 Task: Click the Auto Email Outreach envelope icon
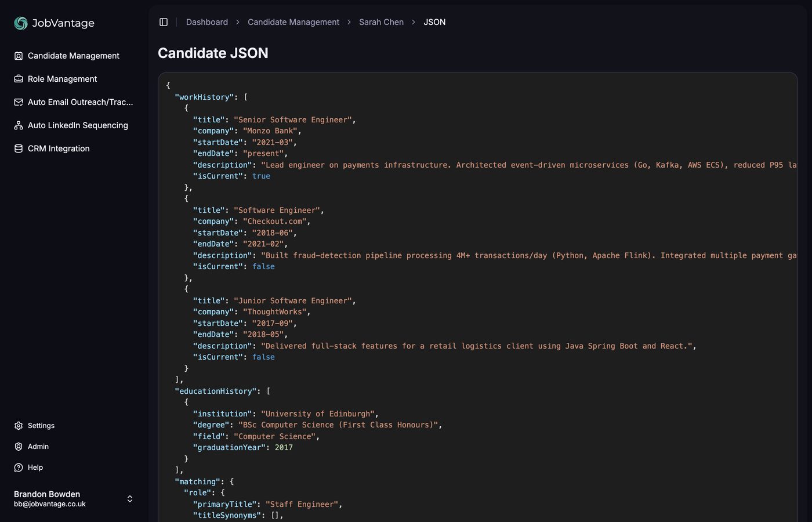click(x=19, y=102)
